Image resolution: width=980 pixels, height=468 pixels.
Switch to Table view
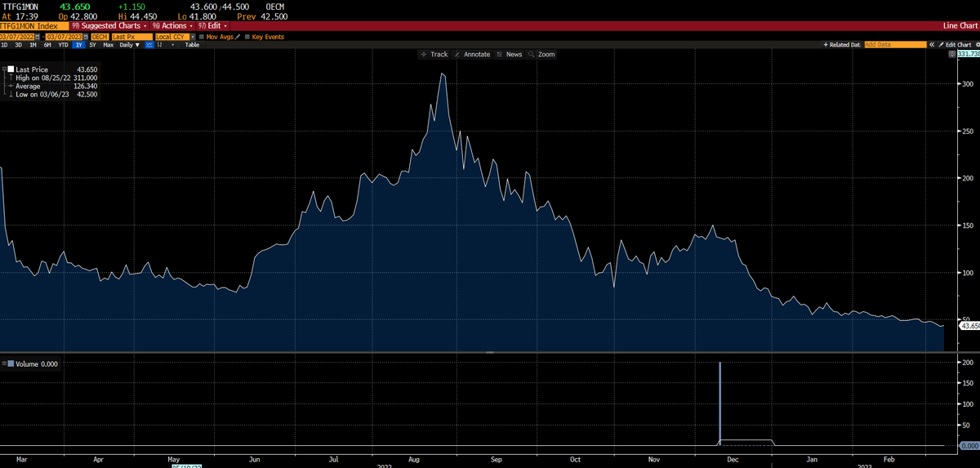(x=192, y=45)
